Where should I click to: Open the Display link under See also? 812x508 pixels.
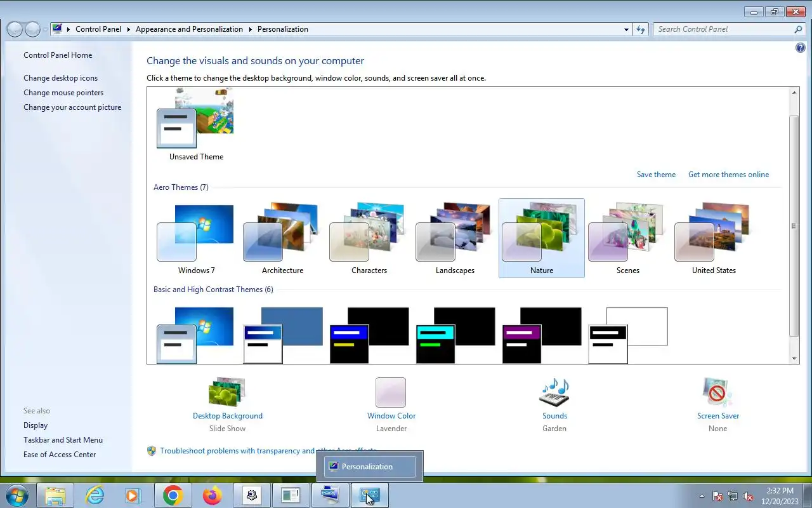[x=36, y=425]
